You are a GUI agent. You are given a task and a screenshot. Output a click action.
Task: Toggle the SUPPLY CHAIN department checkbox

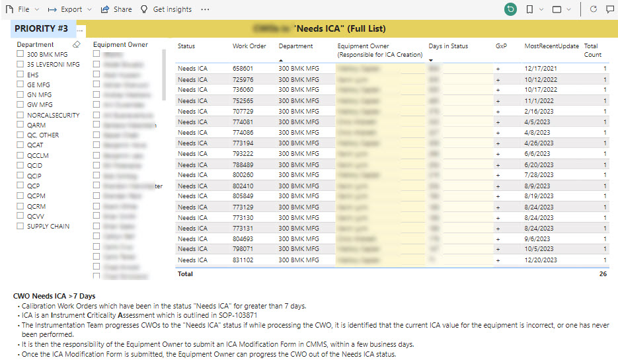coord(20,226)
